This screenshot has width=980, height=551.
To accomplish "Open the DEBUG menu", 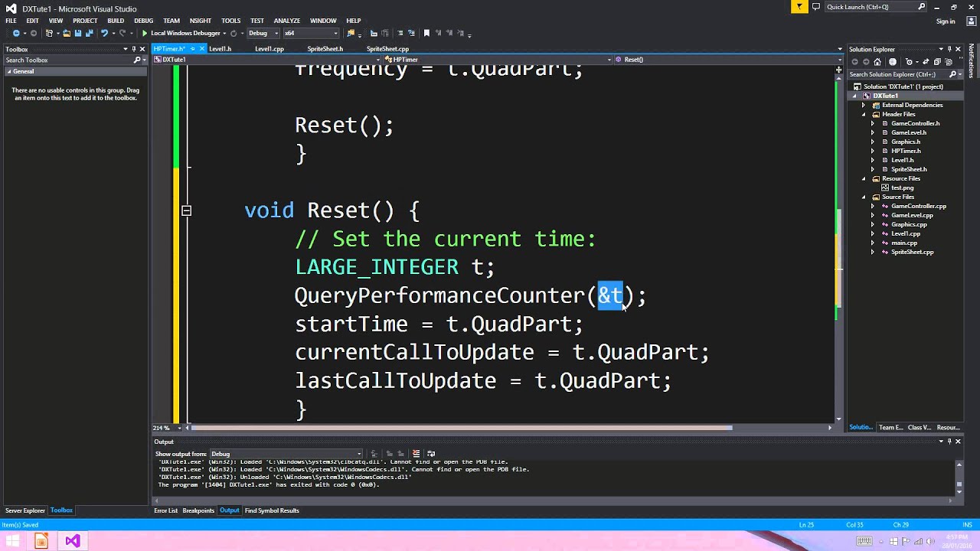I will (143, 21).
